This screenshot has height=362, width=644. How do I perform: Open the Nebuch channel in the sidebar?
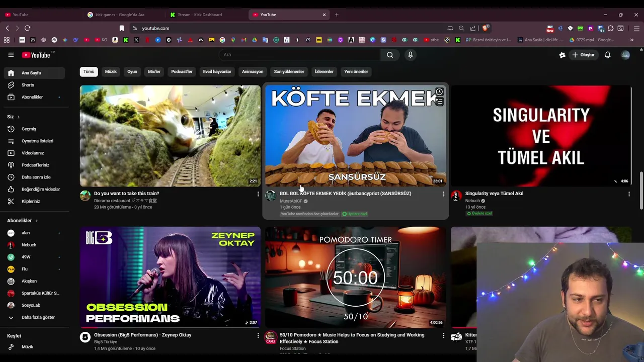click(34, 245)
